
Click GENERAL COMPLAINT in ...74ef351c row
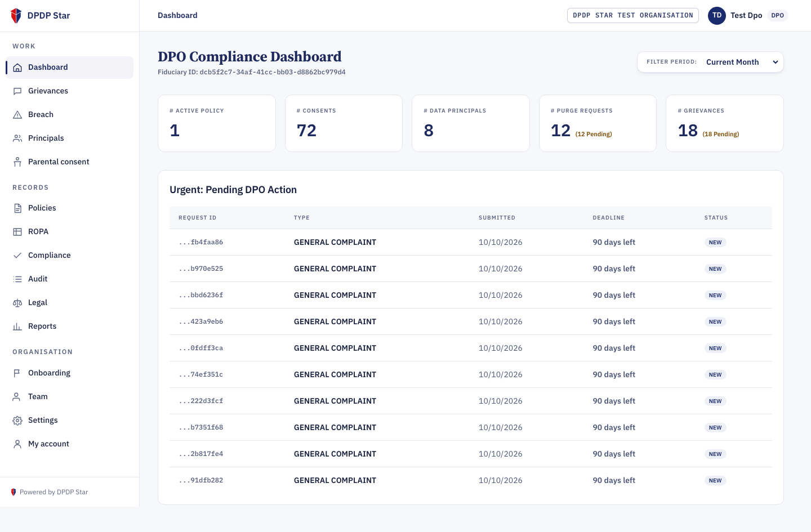(x=335, y=374)
